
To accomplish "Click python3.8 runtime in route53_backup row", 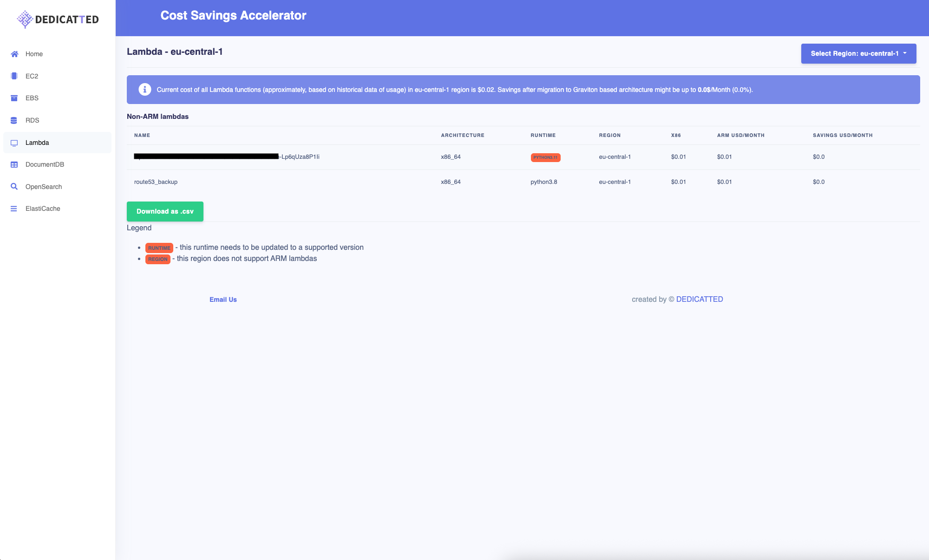I will coord(544,182).
